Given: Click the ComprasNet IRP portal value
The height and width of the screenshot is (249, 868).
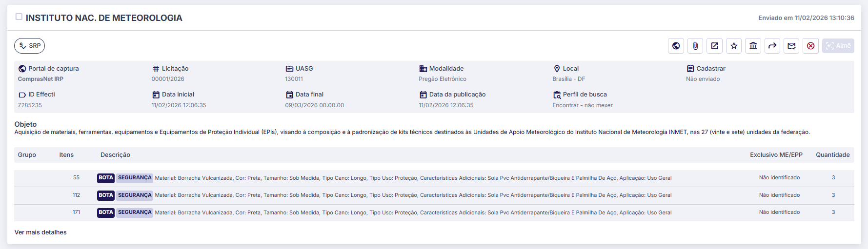Looking at the screenshot, I should (40, 79).
